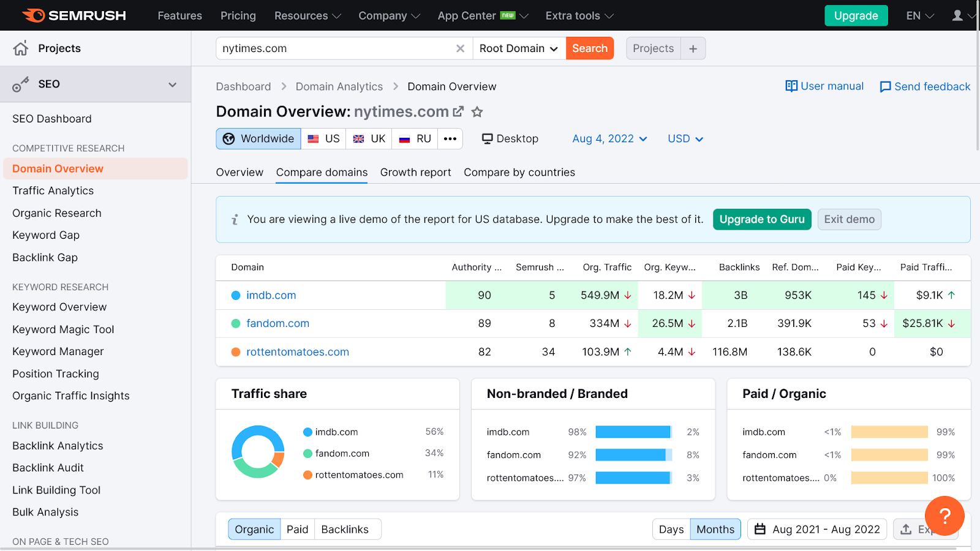Open the rottentomatoes.com domain link
Viewport: 980px width, 551px height.
click(298, 352)
